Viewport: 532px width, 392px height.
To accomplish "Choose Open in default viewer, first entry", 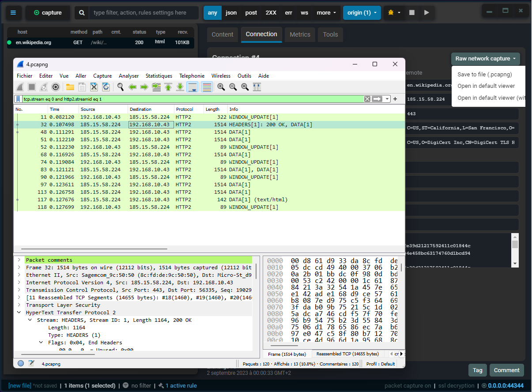I will [487, 86].
